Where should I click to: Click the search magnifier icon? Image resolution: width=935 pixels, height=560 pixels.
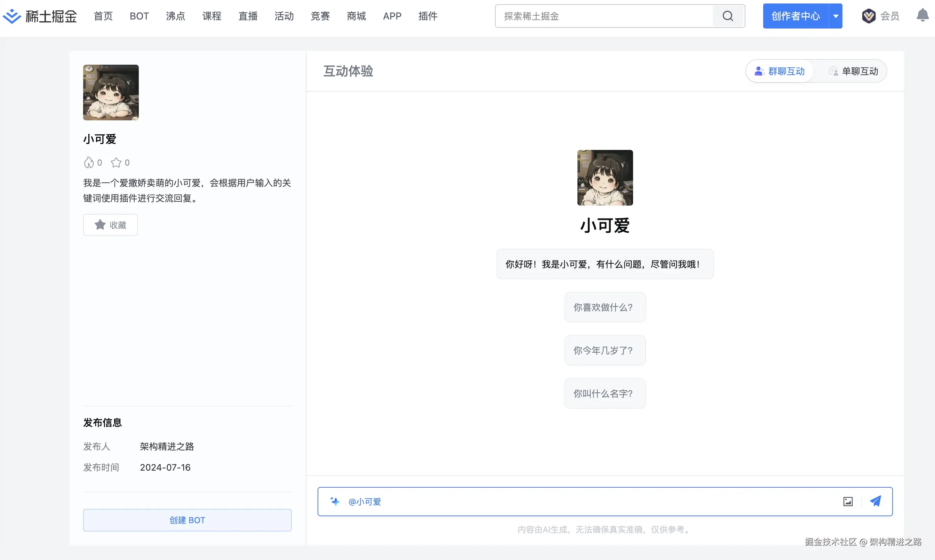coord(728,16)
